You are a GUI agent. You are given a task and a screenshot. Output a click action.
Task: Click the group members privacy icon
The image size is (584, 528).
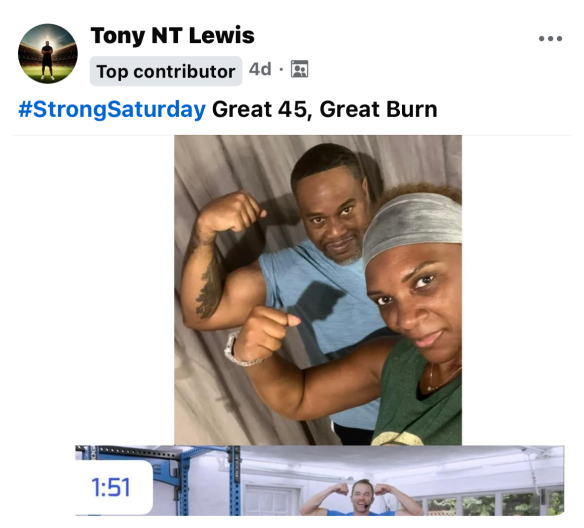click(x=299, y=69)
